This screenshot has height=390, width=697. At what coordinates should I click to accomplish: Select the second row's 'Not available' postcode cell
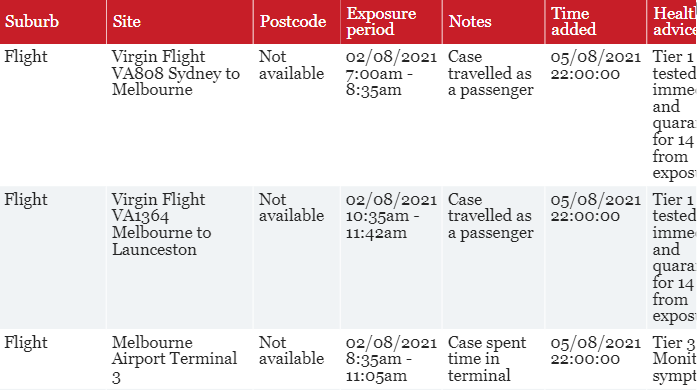tap(296, 258)
